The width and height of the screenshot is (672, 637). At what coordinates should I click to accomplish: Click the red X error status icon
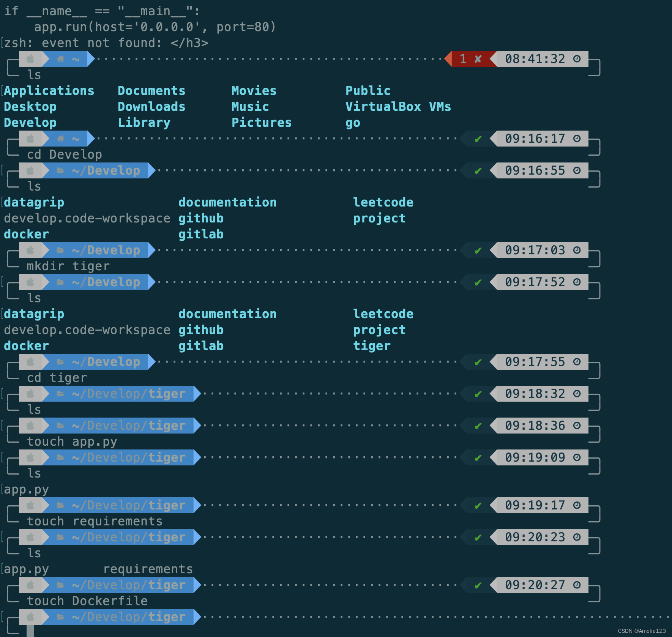[478, 59]
